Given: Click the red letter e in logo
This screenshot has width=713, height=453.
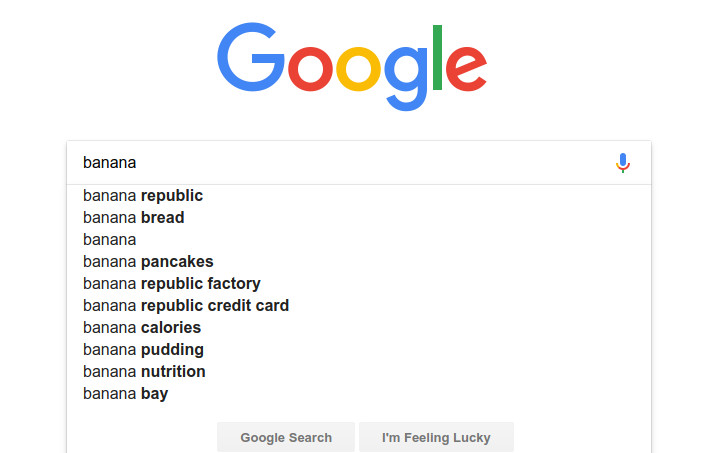Looking at the screenshot, I should [466, 69].
